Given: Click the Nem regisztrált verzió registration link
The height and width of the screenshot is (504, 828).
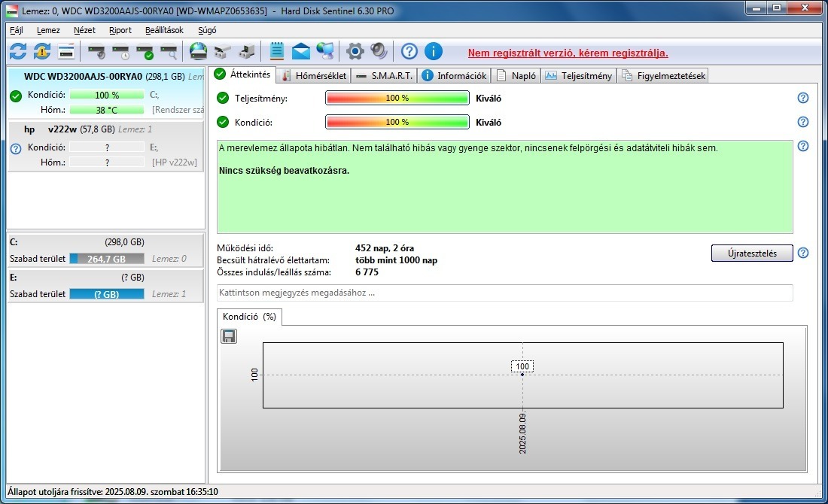Looking at the screenshot, I should tap(568, 53).
